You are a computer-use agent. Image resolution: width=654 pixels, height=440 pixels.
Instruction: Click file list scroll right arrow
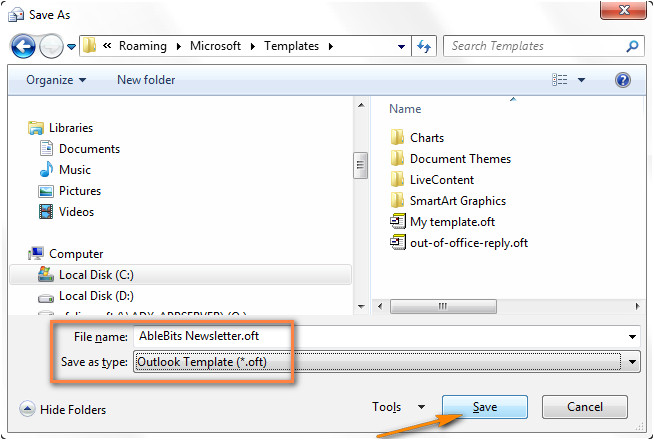pyautogui.click(x=637, y=306)
